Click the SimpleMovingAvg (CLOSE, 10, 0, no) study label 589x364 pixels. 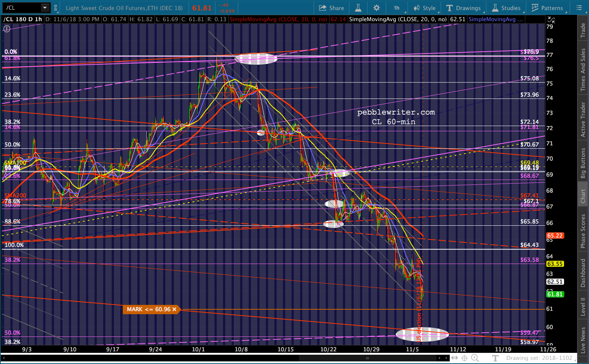278,19
